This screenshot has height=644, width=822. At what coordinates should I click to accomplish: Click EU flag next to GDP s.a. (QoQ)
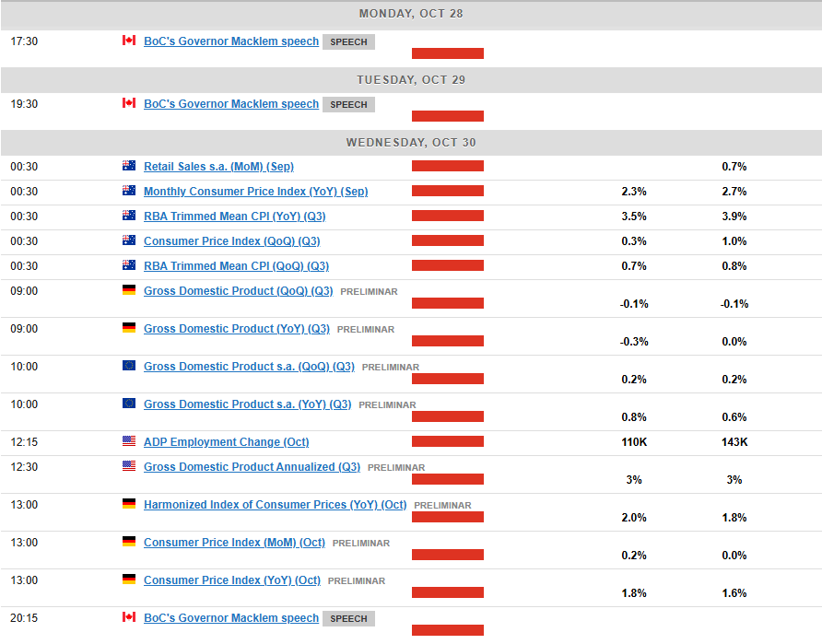[x=129, y=365]
